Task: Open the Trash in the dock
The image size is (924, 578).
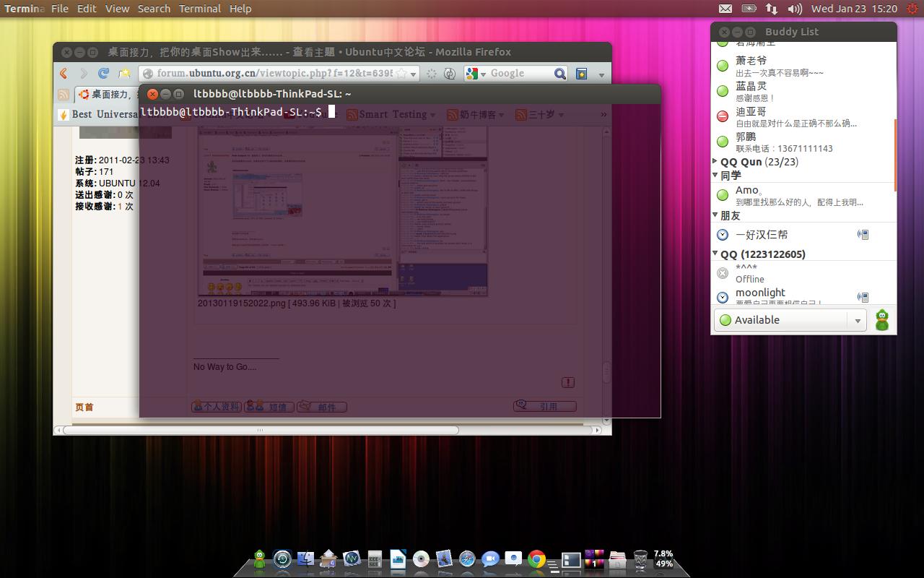Action: [640, 559]
